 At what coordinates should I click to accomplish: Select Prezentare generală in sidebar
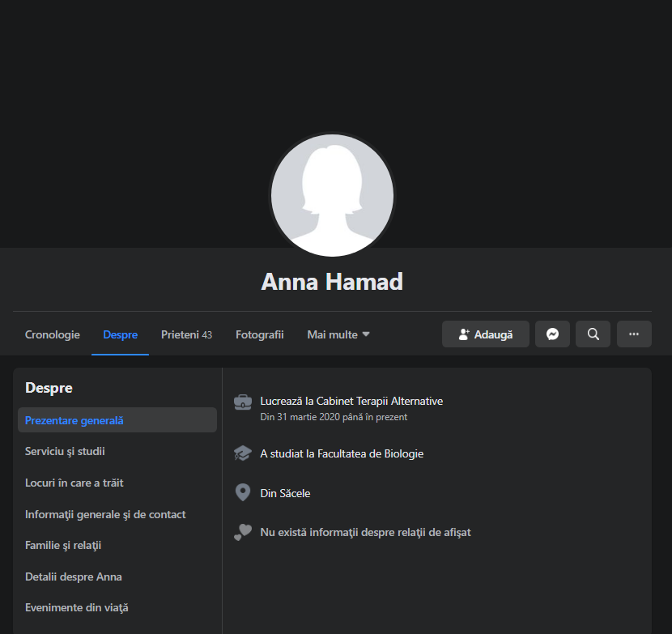(x=117, y=420)
